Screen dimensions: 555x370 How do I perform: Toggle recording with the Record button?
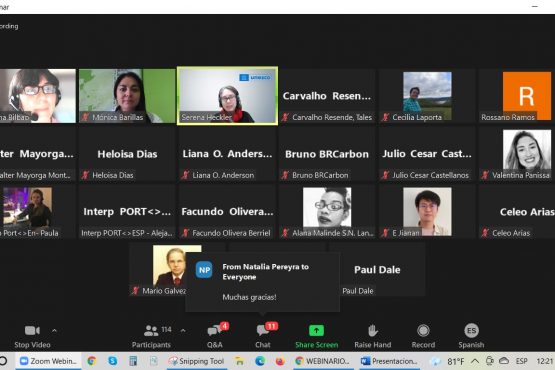tap(423, 336)
